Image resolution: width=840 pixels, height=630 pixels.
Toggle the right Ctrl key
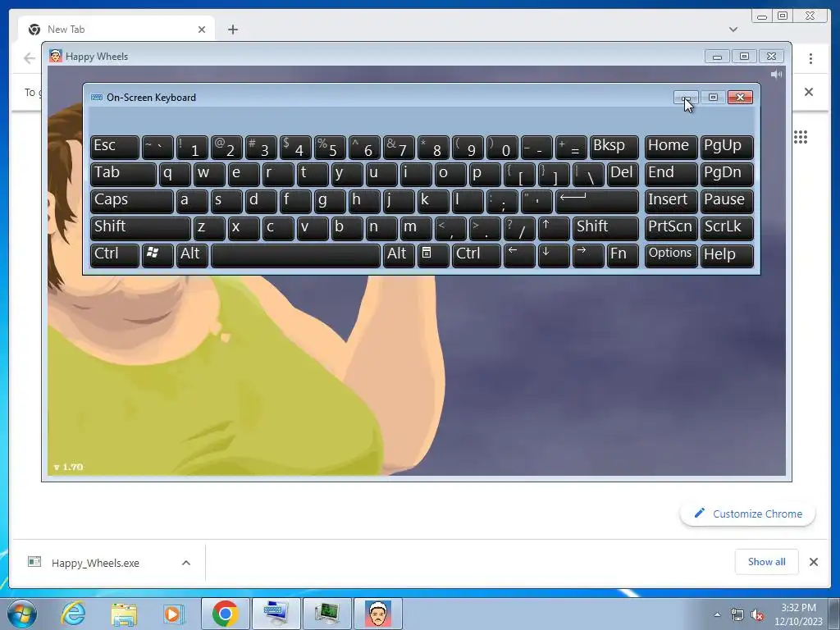(477, 255)
